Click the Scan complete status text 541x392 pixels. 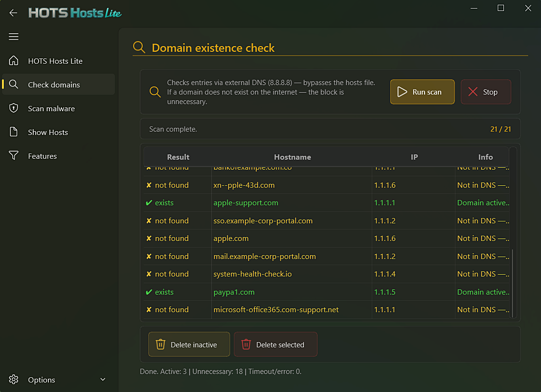[173, 129]
